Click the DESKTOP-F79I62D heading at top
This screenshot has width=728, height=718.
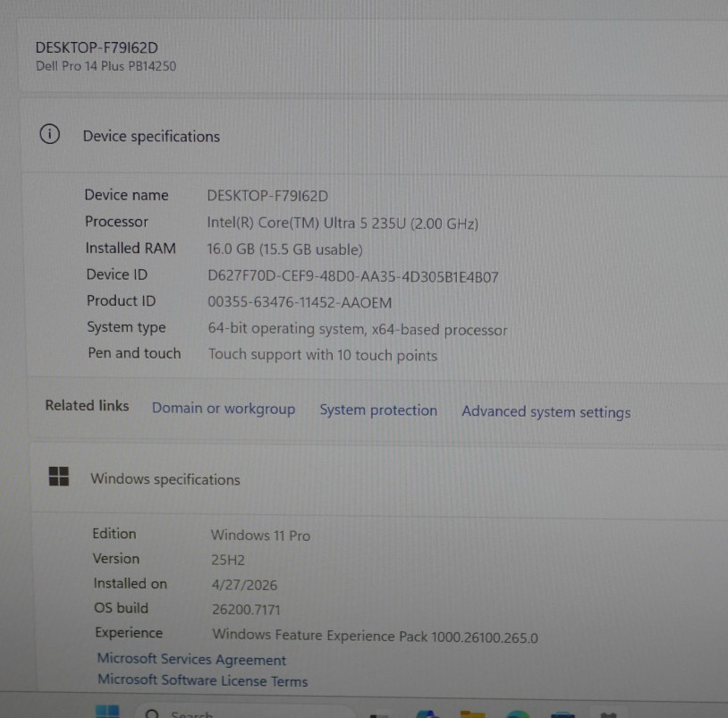point(97,47)
